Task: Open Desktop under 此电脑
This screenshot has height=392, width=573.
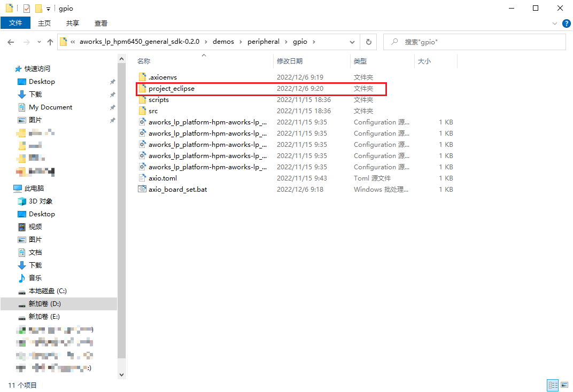Action: click(x=42, y=214)
